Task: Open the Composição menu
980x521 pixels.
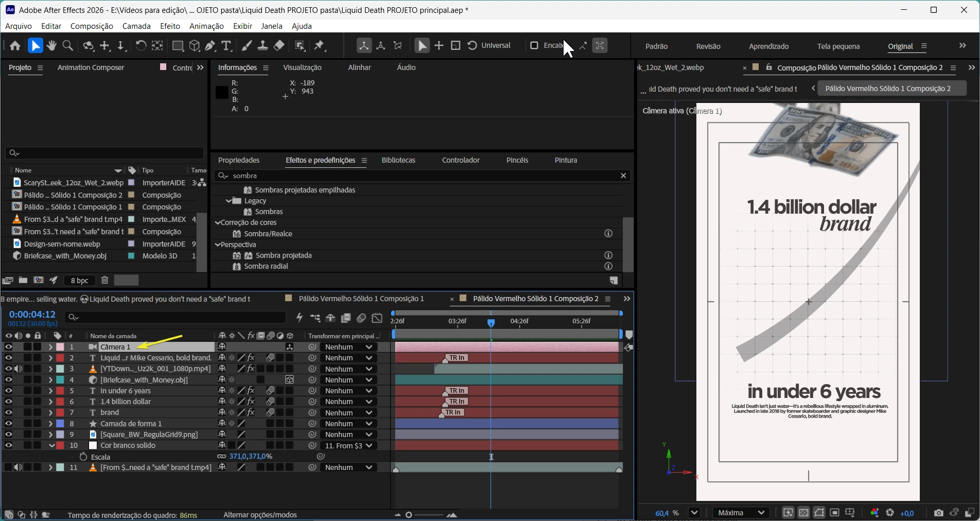Action: pyautogui.click(x=92, y=26)
